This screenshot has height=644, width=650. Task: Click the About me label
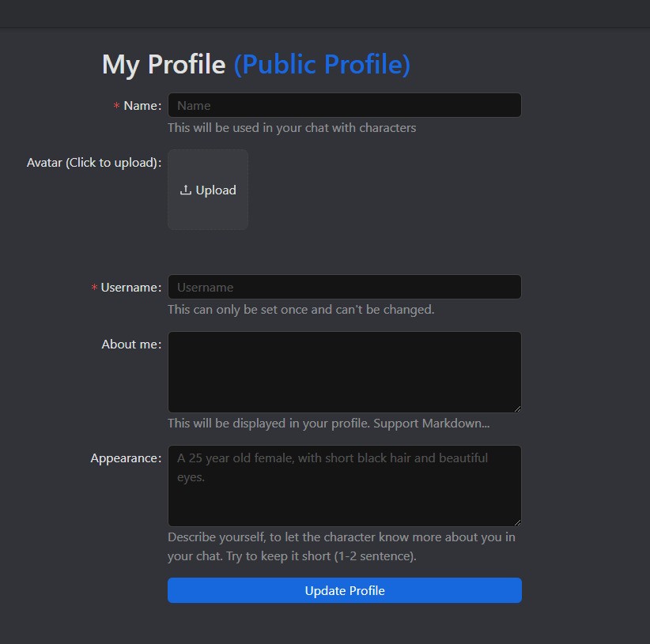(130, 345)
